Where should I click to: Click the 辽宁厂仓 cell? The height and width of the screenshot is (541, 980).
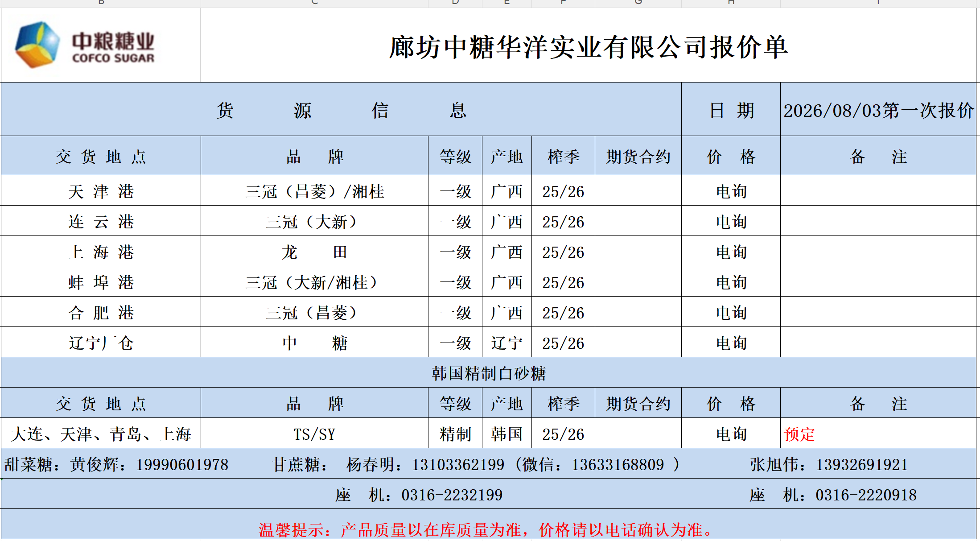101,343
